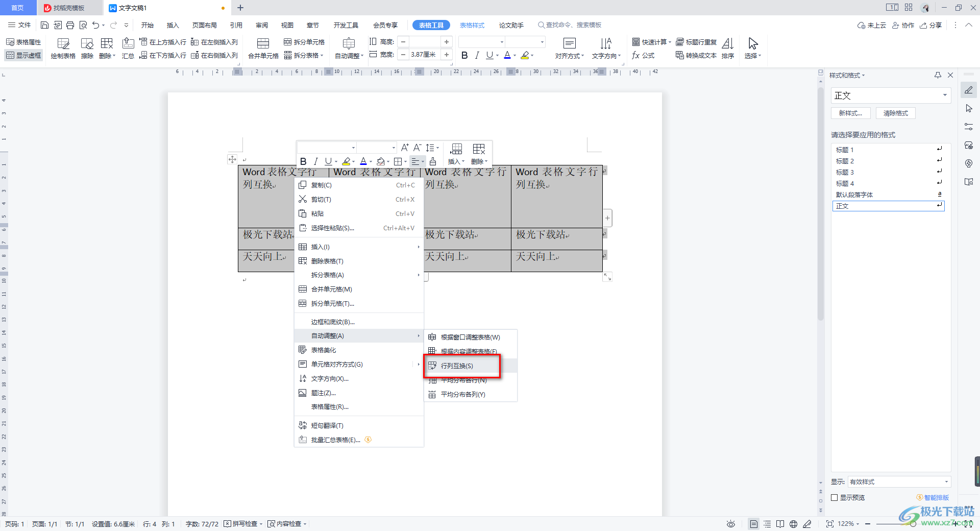Choose Copy (复制) from context menu
The height and width of the screenshot is (531, 980).
[x=359, y=185]
